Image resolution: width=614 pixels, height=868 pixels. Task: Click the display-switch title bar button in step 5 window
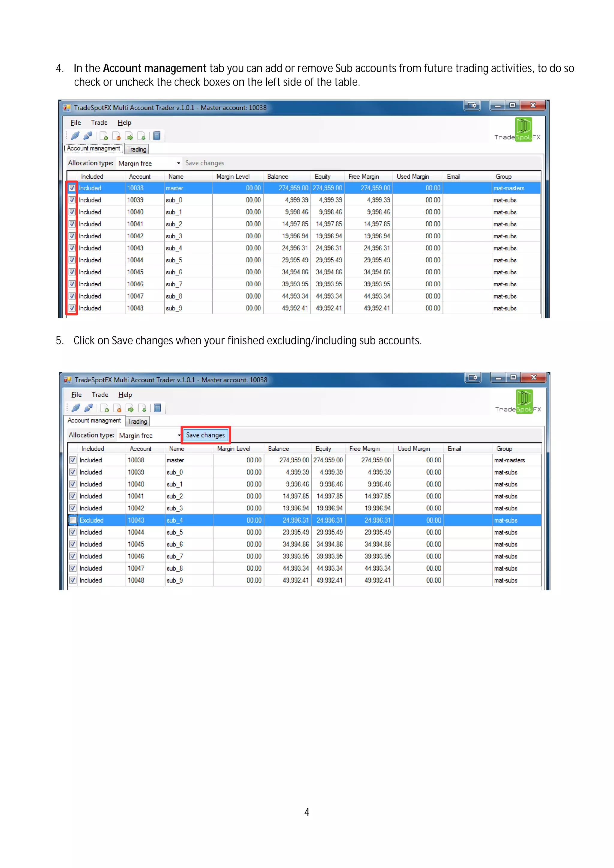[472, 378]
